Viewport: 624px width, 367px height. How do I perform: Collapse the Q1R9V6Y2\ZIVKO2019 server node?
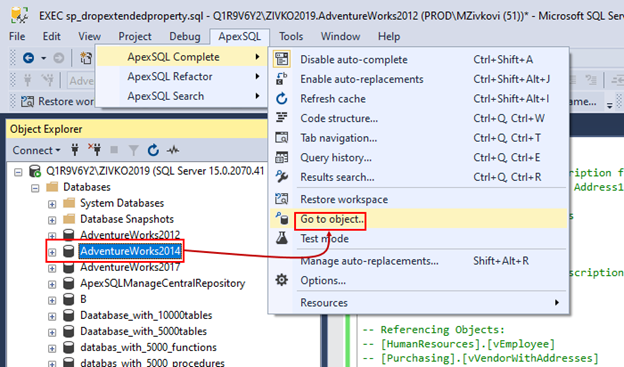point(18,172)
